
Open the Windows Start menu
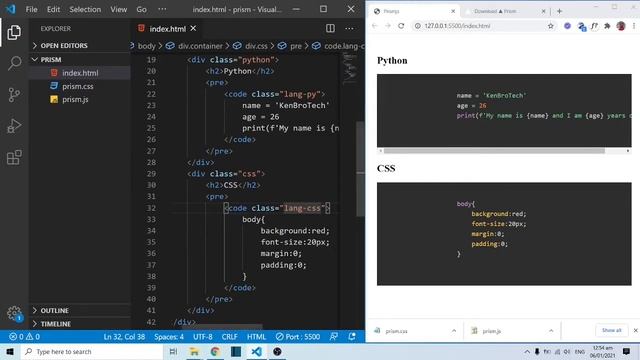tap(10, 351)
